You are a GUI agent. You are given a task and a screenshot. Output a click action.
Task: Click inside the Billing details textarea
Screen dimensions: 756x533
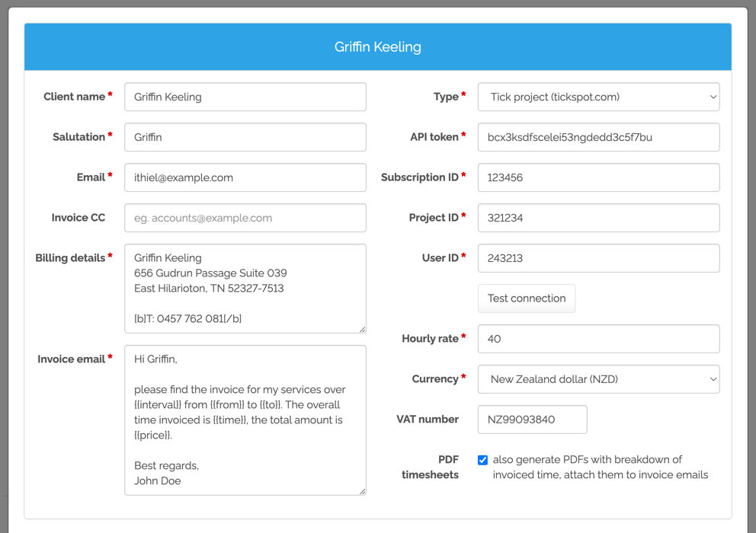point(245,288)
